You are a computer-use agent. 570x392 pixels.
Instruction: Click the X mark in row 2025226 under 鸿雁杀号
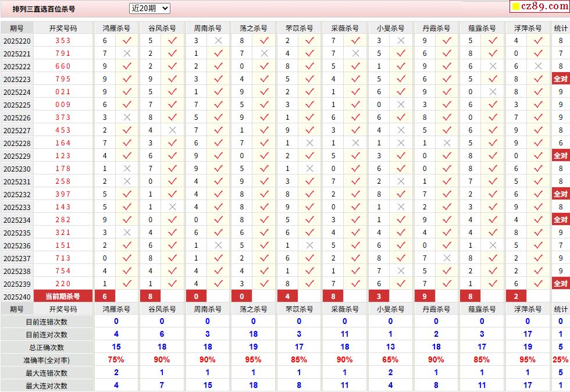127,117
